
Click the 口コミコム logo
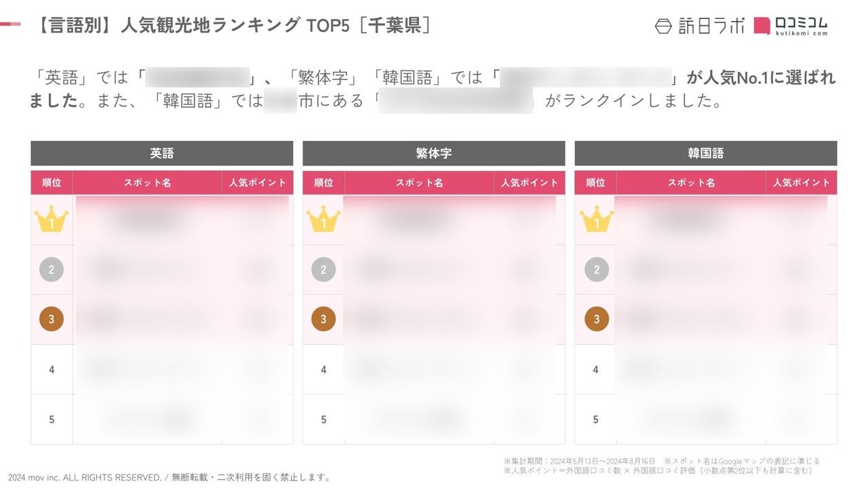point(791,26)
